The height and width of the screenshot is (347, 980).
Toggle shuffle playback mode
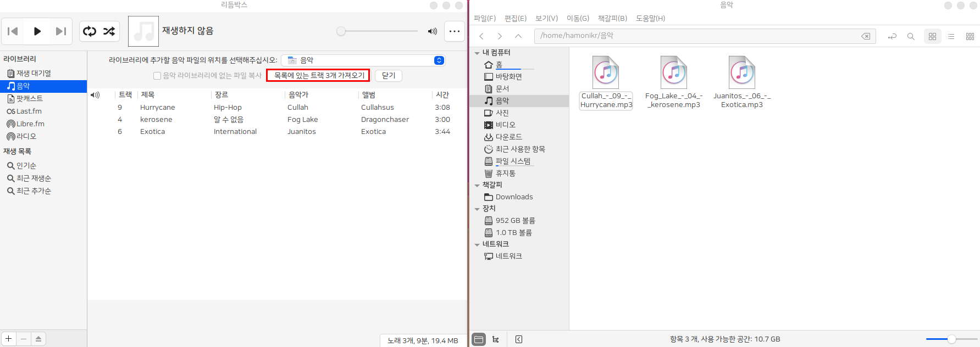pos(109,31)
